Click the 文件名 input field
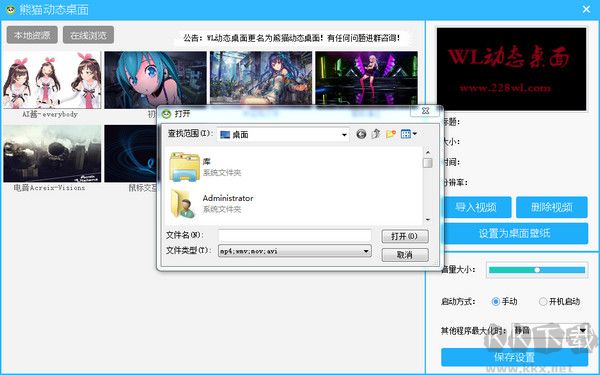 click(295, 235)
